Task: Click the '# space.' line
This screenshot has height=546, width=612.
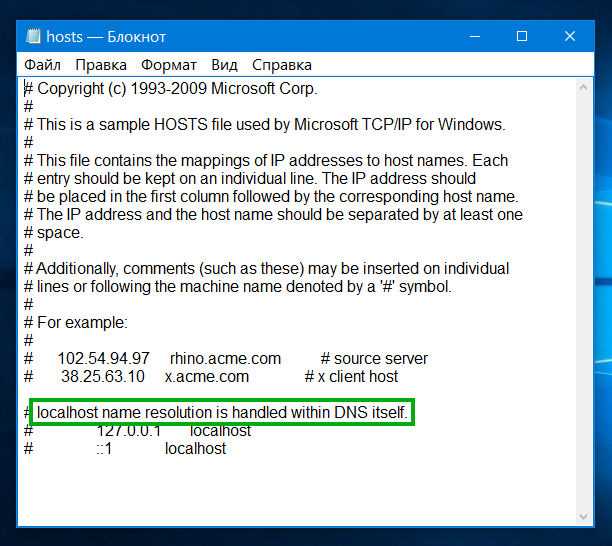Action: (x=54, y=233)
